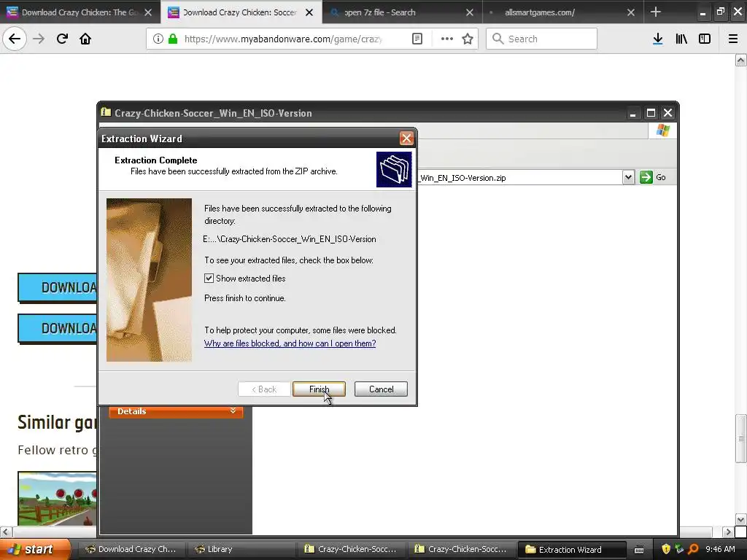Open the similar game thumbnail image

click(x=57, y=499)
